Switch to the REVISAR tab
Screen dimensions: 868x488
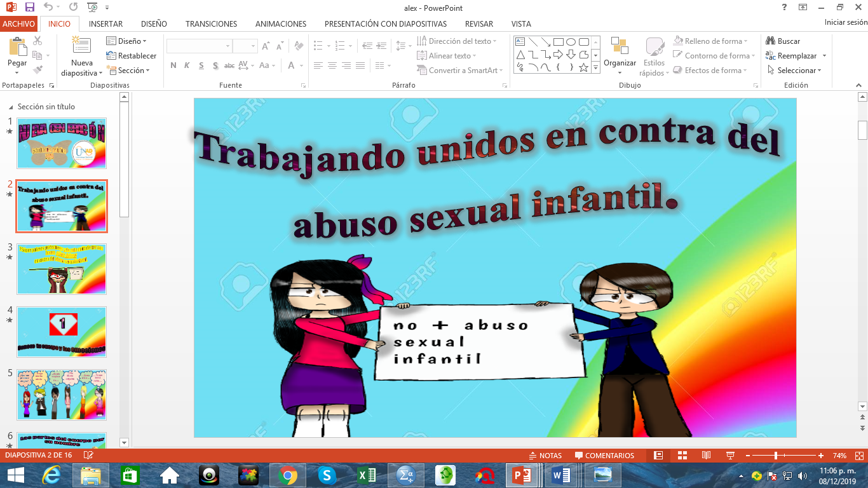click(479, 24)
